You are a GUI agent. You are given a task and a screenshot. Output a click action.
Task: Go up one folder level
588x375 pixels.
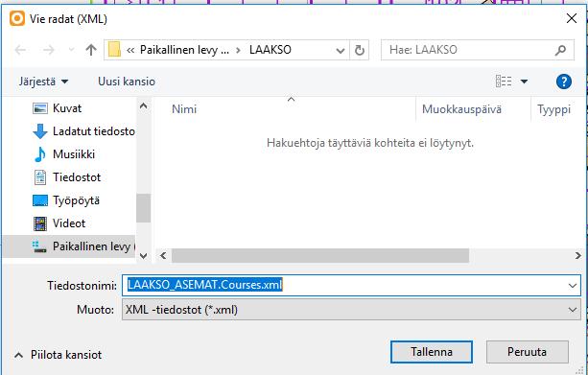point(91,50)
